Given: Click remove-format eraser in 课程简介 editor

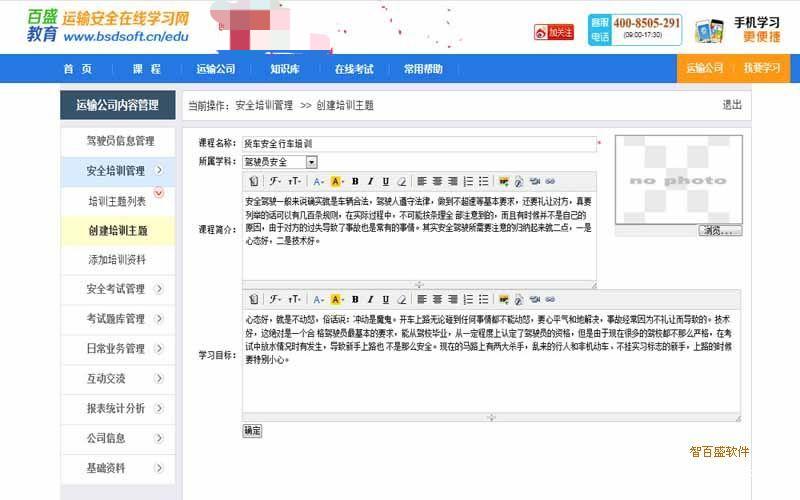Looking at the screenshot, I should (x=402, y=181).
